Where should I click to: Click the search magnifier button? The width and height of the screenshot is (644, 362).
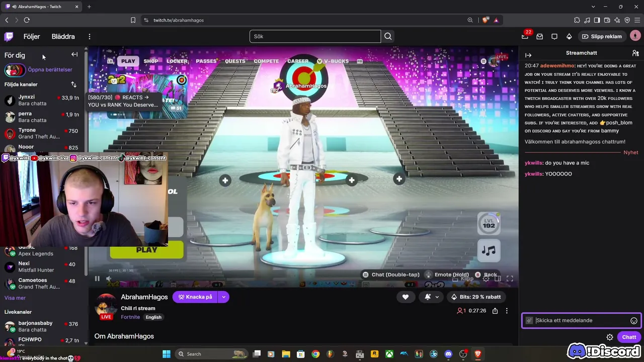(388, 36)
